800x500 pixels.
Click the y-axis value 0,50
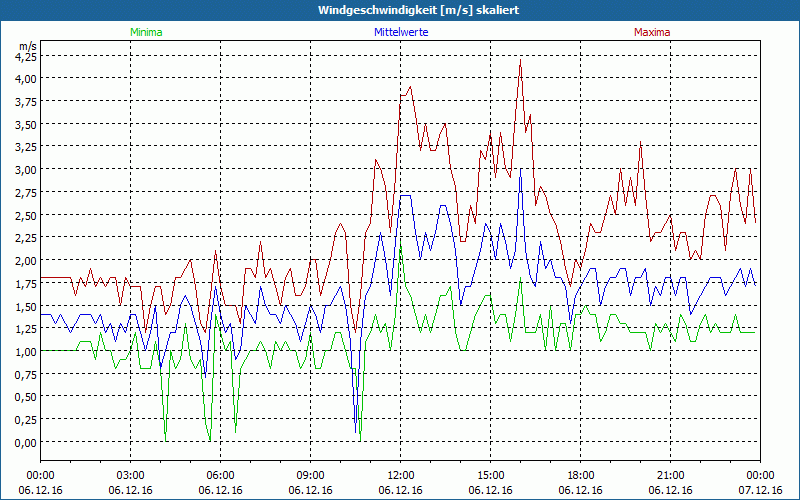click(x=26, y=397)
